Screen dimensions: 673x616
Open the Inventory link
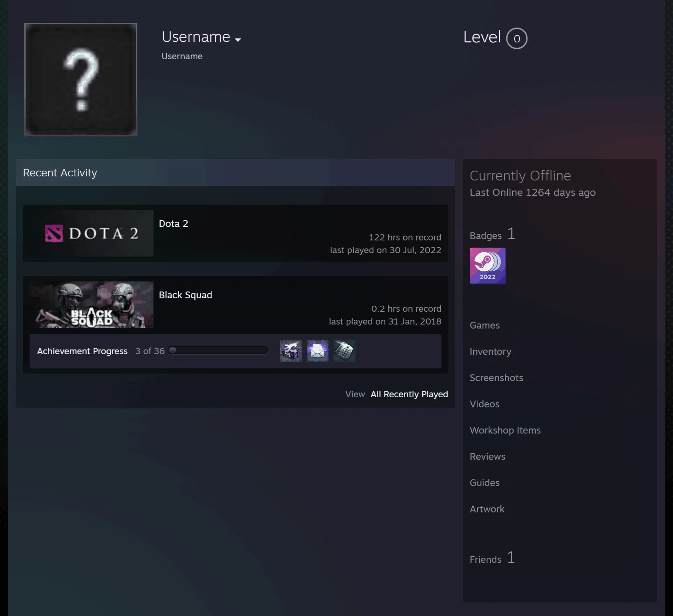[490, 352]
